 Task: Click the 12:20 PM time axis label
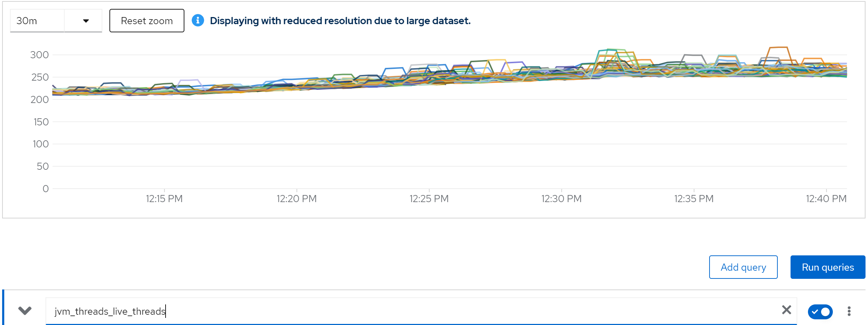pyautogui.click(x=297, y=199)
